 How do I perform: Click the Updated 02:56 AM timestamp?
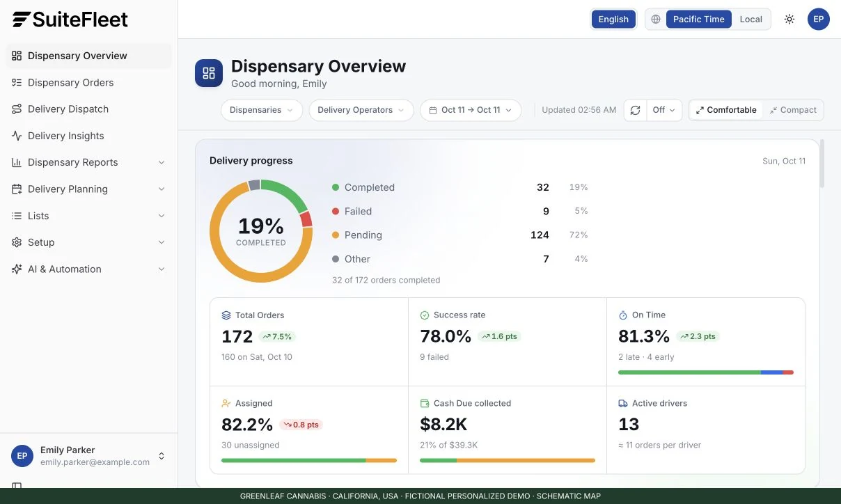click(x=579, y=110)
